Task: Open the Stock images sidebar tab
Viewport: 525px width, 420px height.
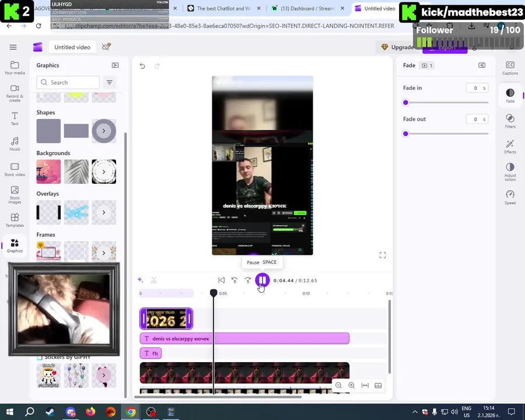Action: (x=15, y=195)
